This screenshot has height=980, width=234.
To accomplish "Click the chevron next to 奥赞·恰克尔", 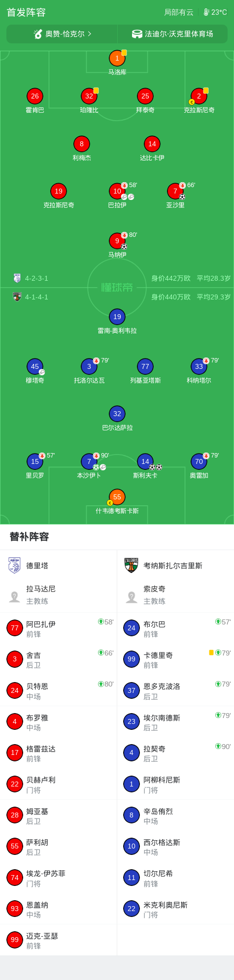I will (90, 34).
